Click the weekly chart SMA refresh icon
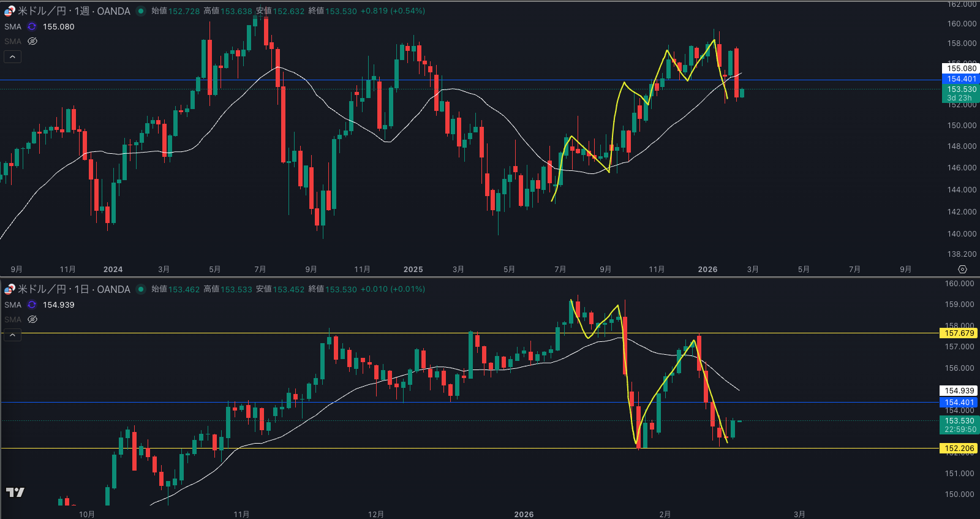 32,27
